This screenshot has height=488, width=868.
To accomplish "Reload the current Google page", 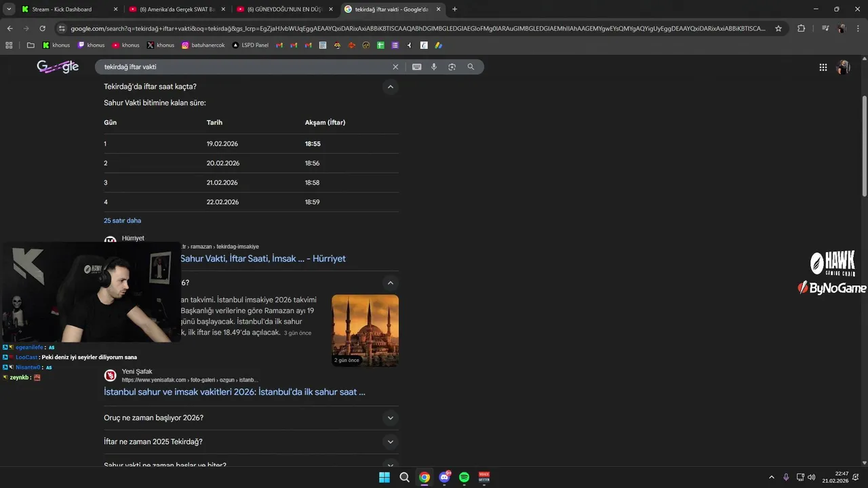I will point(43,28).
